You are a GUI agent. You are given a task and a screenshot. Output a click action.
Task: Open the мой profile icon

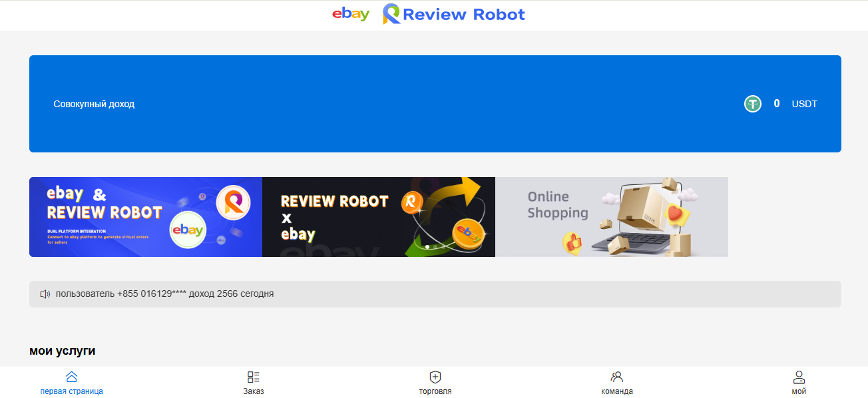pyautogui.click(x=799, y=377)
